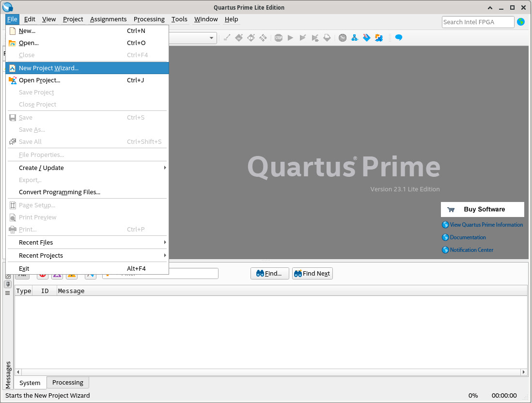Open the Assignments menu
The image size is (532, 403).
click(108, 19)
